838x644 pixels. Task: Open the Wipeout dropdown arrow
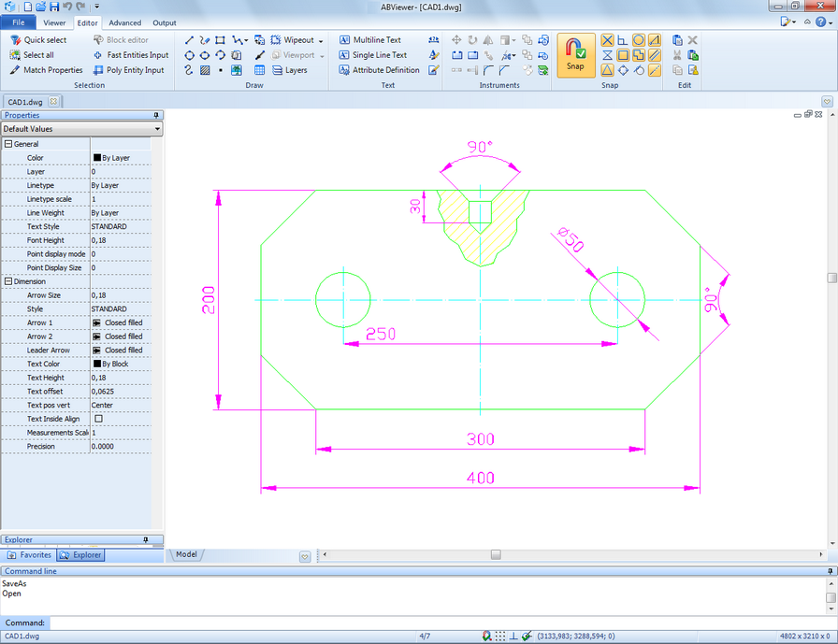point(321,40)
